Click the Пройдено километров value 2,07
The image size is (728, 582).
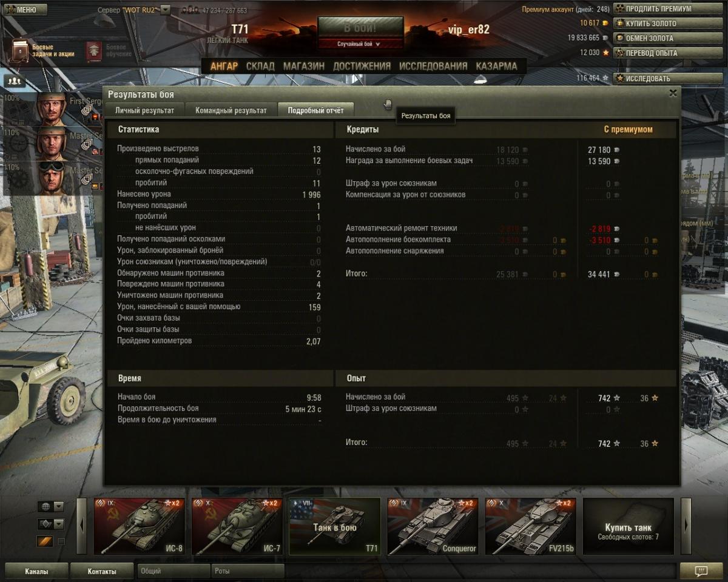(313, 341)
